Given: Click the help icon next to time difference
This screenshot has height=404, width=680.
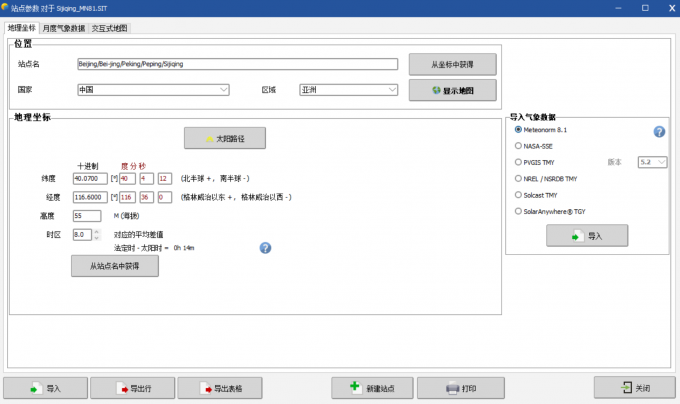Looking at the screenshot, I should pos(265,248).
